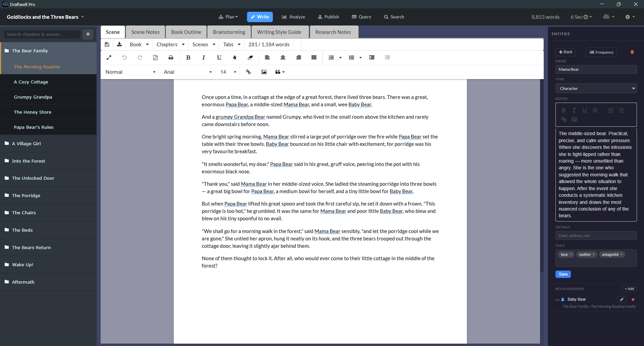The width and height of the screenshot is (644, 346).
Task: Open the Plan menu
Action: point(228,17)
